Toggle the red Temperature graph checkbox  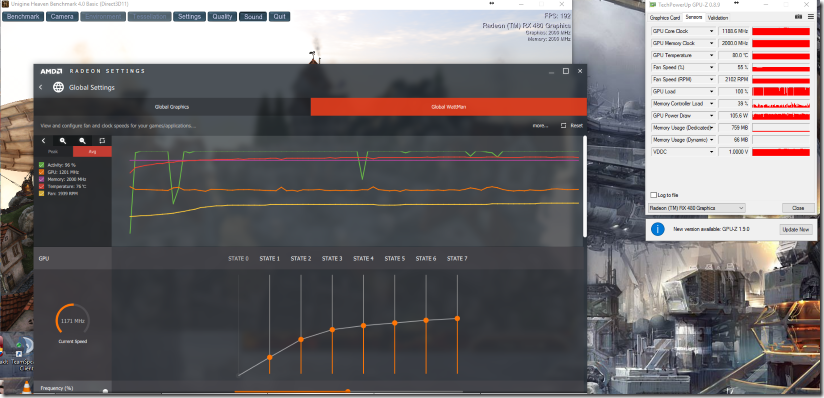click(42, 187)
